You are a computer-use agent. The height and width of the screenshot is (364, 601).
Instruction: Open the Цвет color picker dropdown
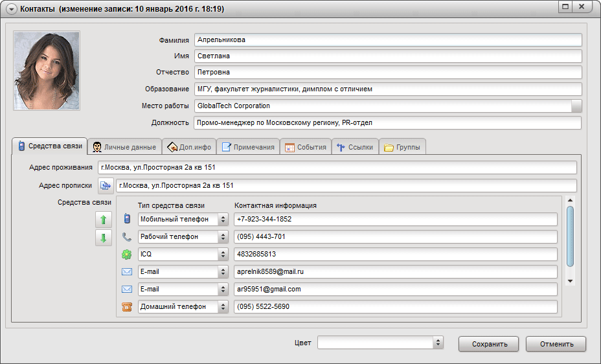(x=438, y=343)
